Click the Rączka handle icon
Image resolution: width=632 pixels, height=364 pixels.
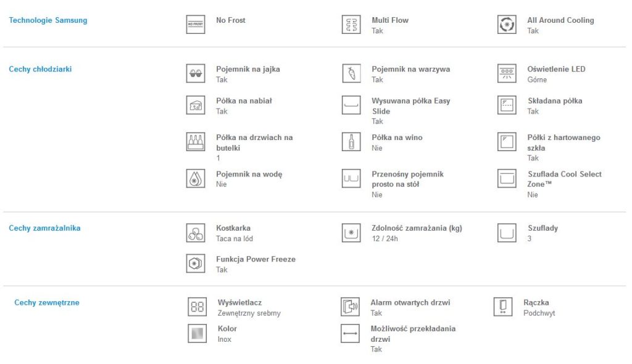coord(503,307)
